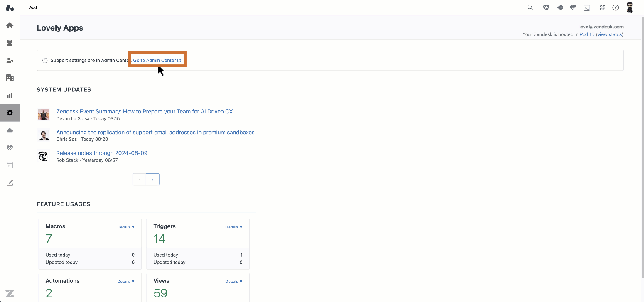This screenshot has height=302, width=644.
Task: Click the Admin gear icon in sidebar
Action: 10,113
